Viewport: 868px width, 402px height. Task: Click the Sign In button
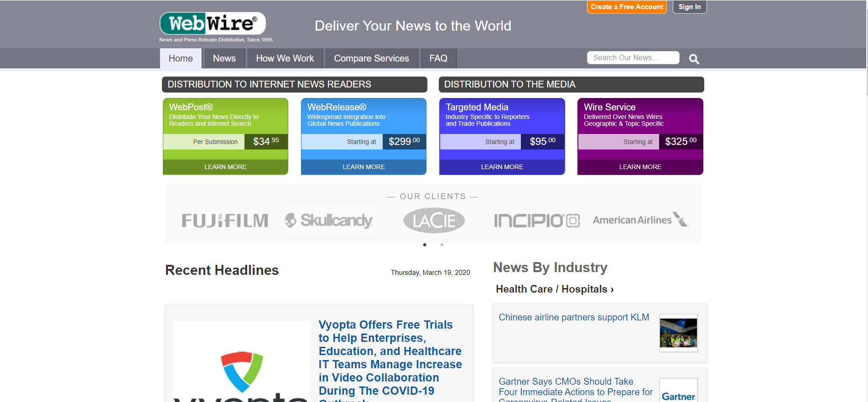pyautogui.click(x=690, y=7)
